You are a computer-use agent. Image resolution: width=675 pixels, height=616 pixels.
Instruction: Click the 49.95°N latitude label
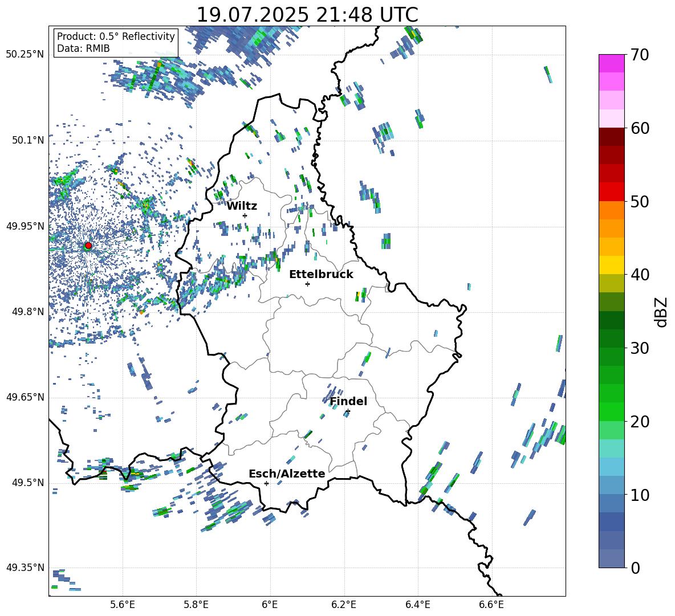[25, 226]
